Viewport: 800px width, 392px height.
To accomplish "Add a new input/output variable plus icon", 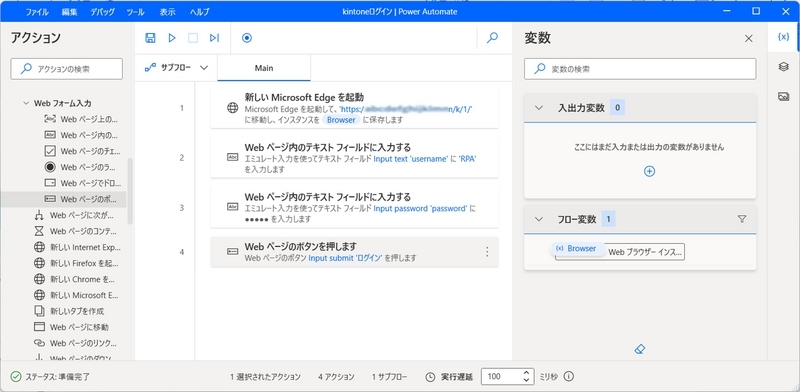I will click(649, 172).
